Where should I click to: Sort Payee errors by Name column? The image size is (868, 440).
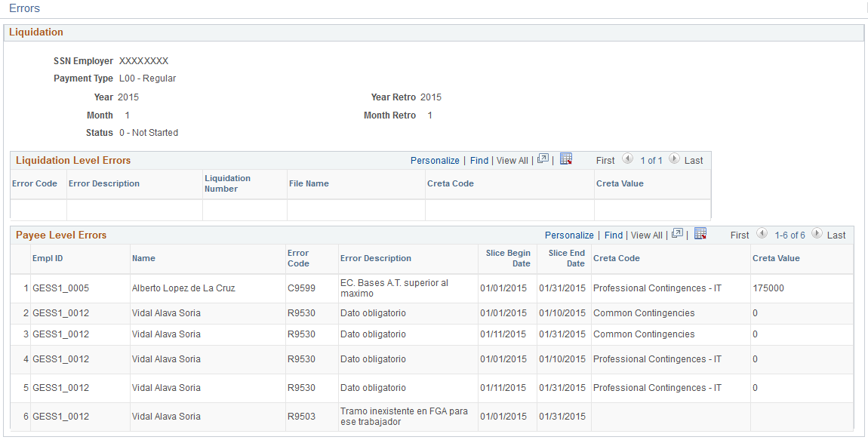(143, 258)
